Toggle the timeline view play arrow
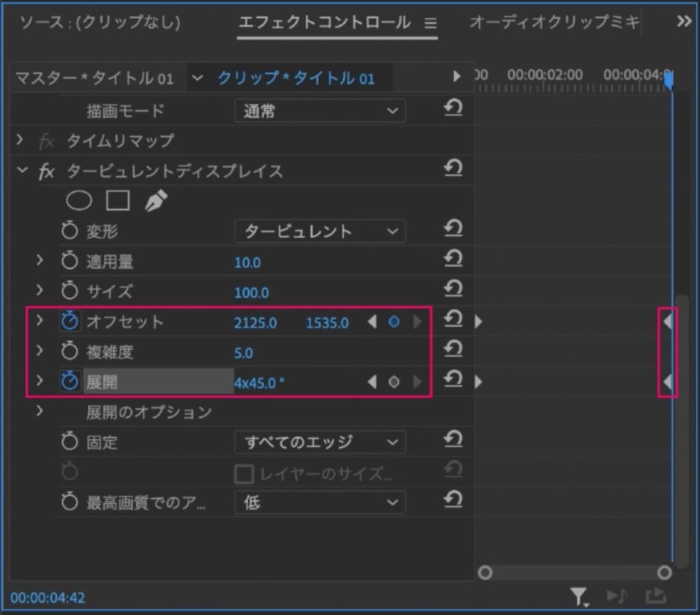 tap(456, 77)
